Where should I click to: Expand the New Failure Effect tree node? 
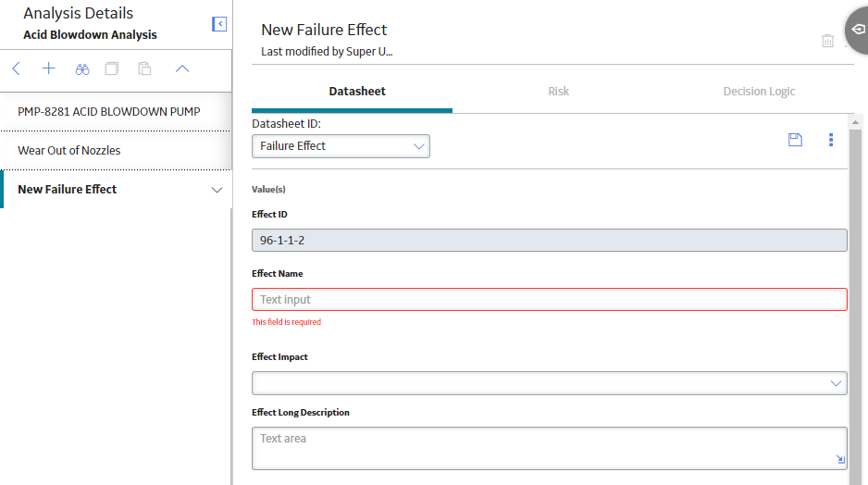coord(217,190)
